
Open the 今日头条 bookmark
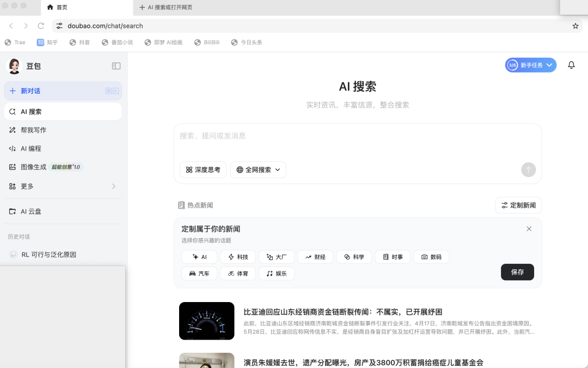247,43
